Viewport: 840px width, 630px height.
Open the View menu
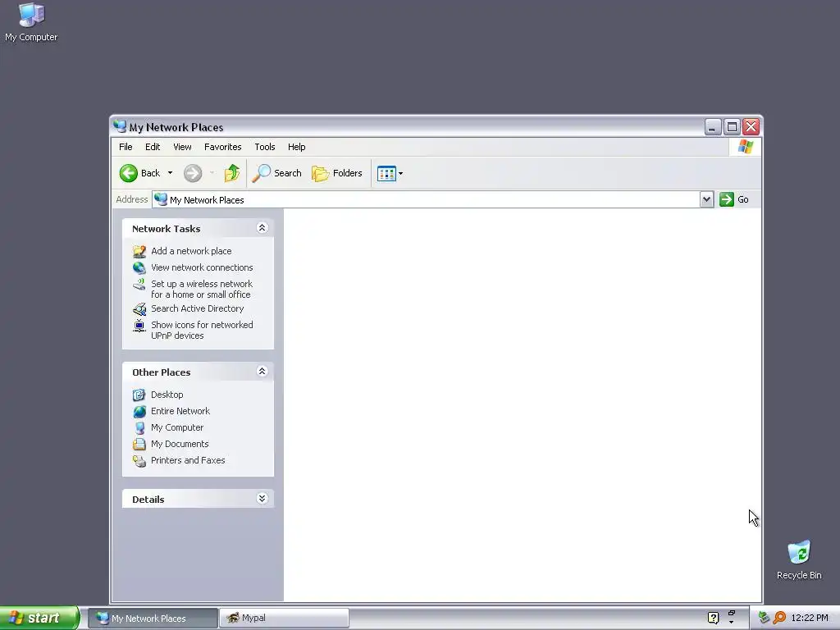(x=182, y=147)
